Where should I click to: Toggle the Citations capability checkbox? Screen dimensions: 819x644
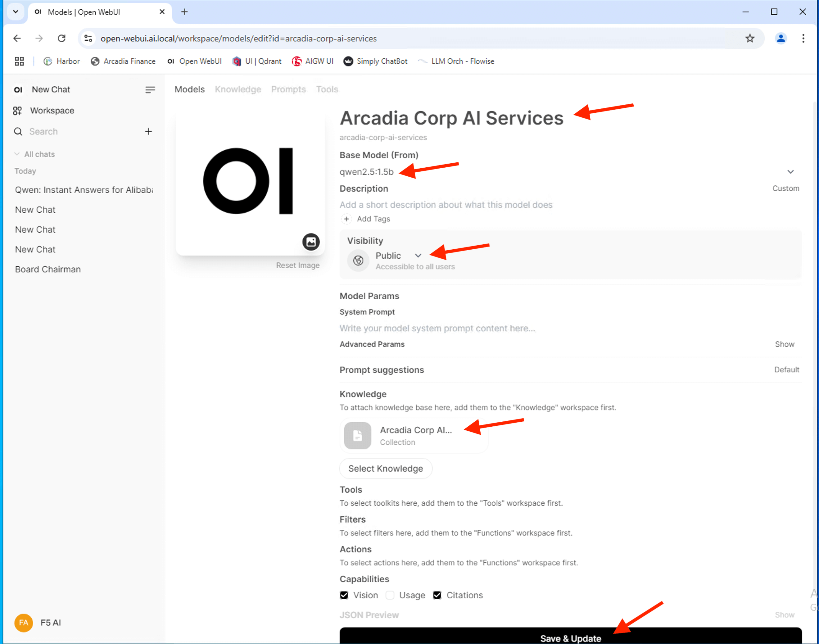(x=437, y=595)
